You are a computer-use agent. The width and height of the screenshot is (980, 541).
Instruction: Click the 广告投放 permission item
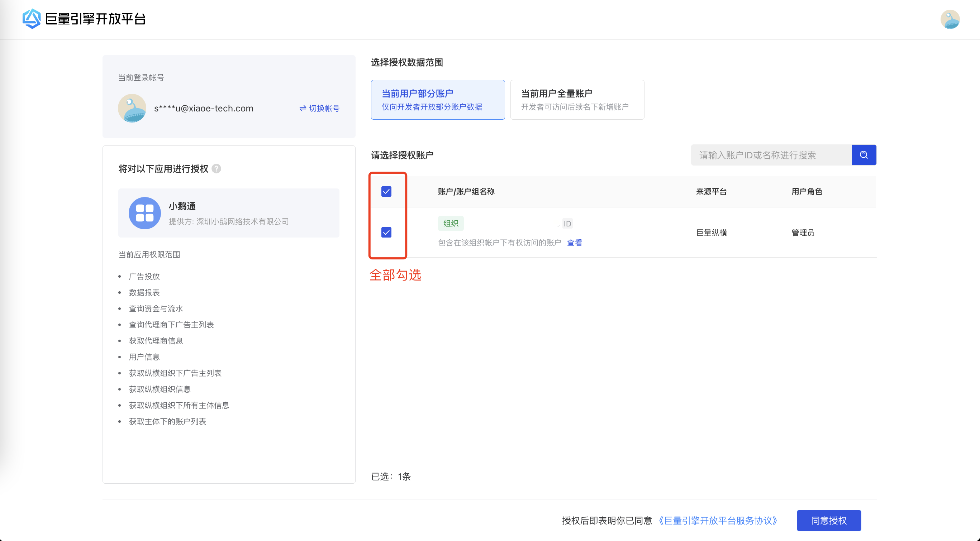[x=144, y=276]
